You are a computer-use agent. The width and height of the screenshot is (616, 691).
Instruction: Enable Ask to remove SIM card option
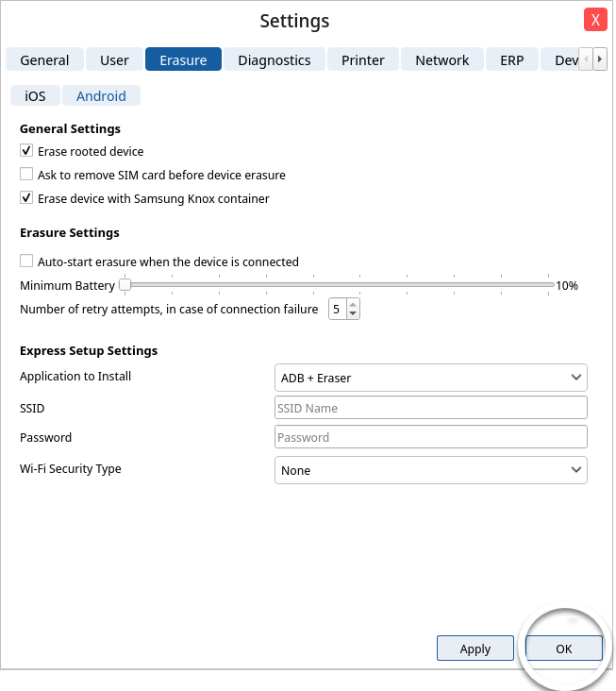[x=26, y=174]
